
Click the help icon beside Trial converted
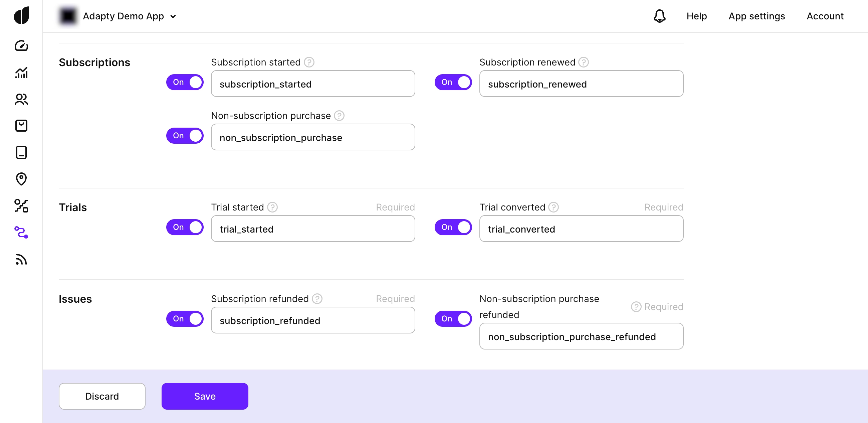(x=553, y=207)
